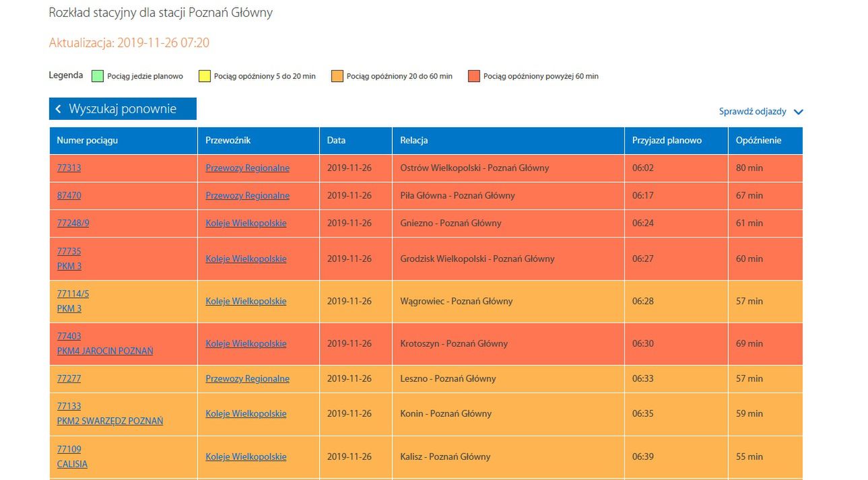Click the 59 min delay cell
868x480 pixels.
pos(766,414)
